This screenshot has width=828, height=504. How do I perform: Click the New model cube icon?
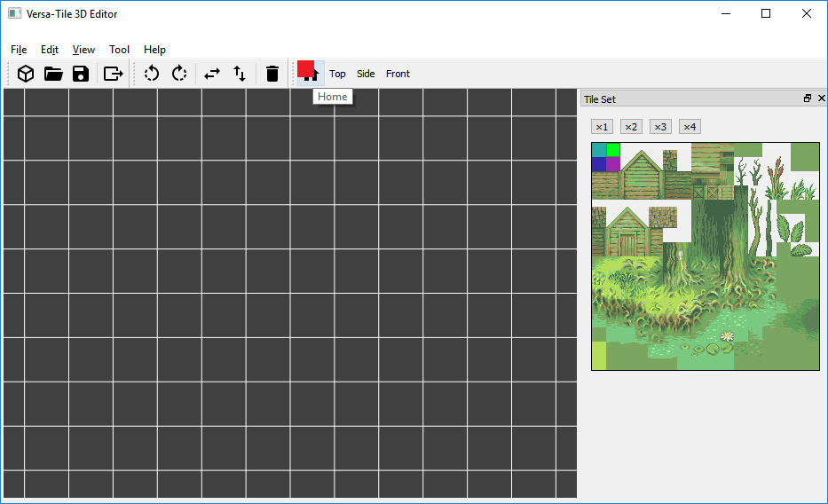(26, 74)
